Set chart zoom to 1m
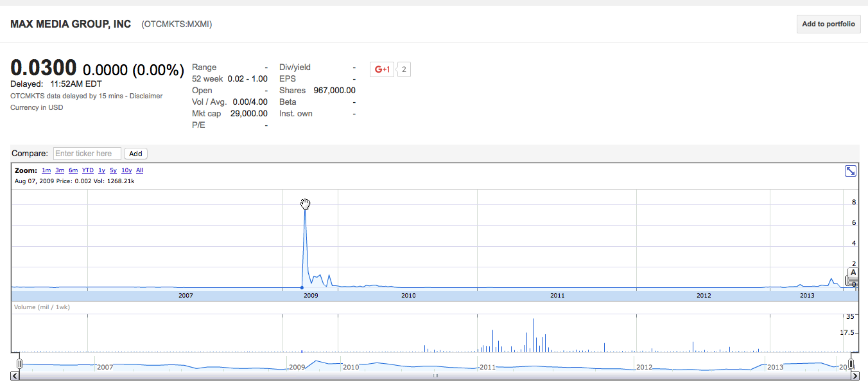Image resolution: width=868 pixels, height=385 pixels. 46,170
